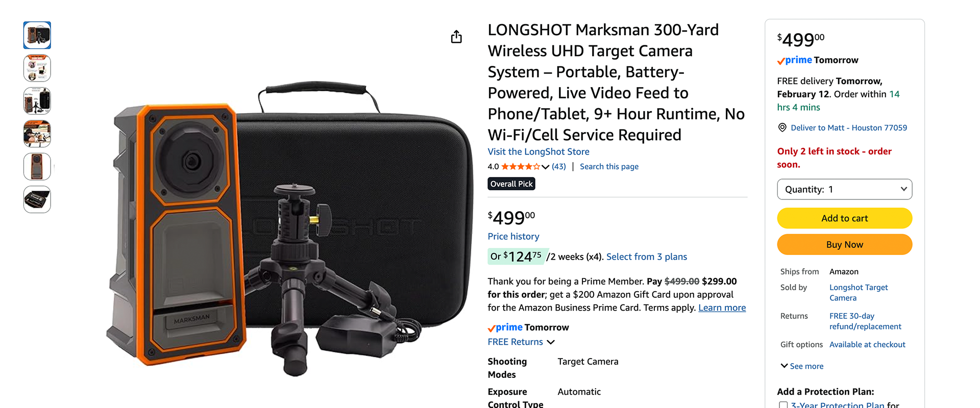
Task: Select sixth thumbnail of open carrying case
Action: 37,199
